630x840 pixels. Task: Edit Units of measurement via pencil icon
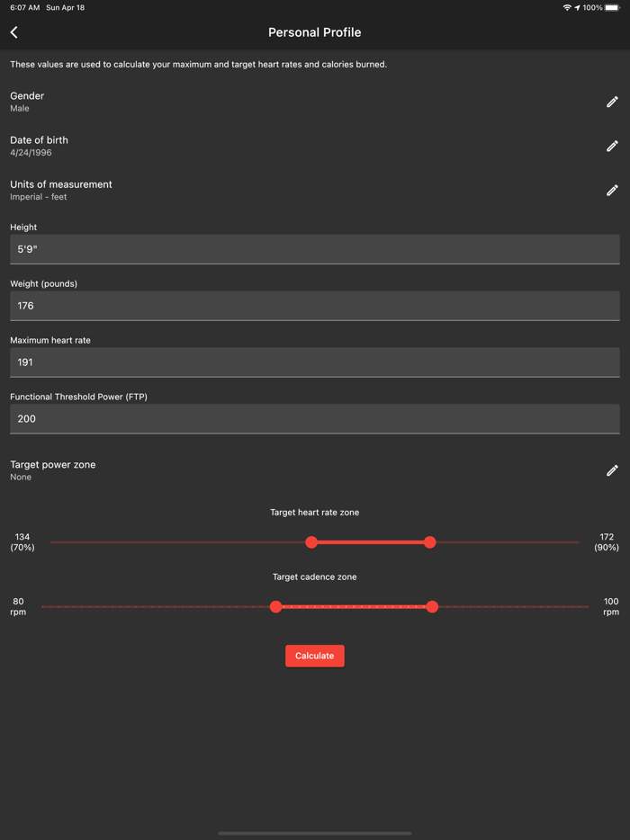612,190
